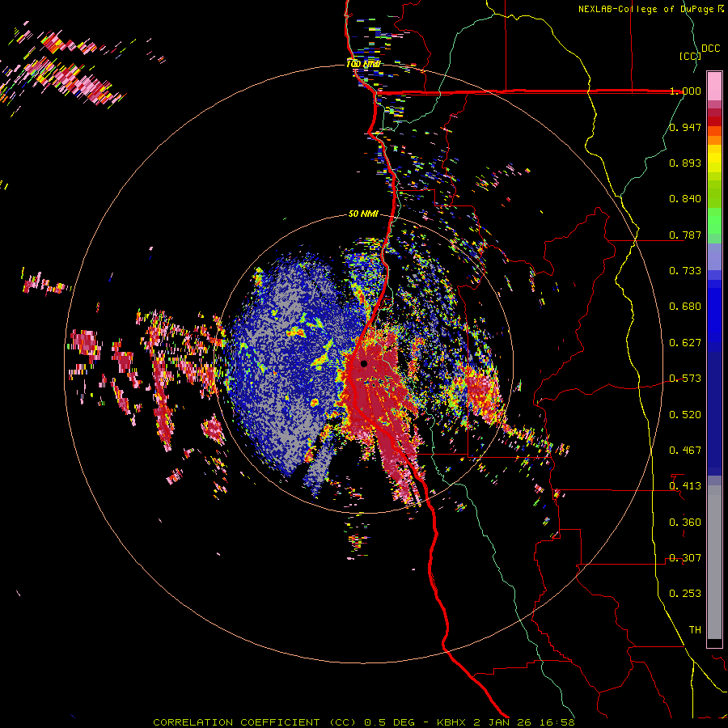Click the CORRELATION COEFFICIENT (CC) product title
Viewport: 728px width, 728px height.
click(255, 722)
